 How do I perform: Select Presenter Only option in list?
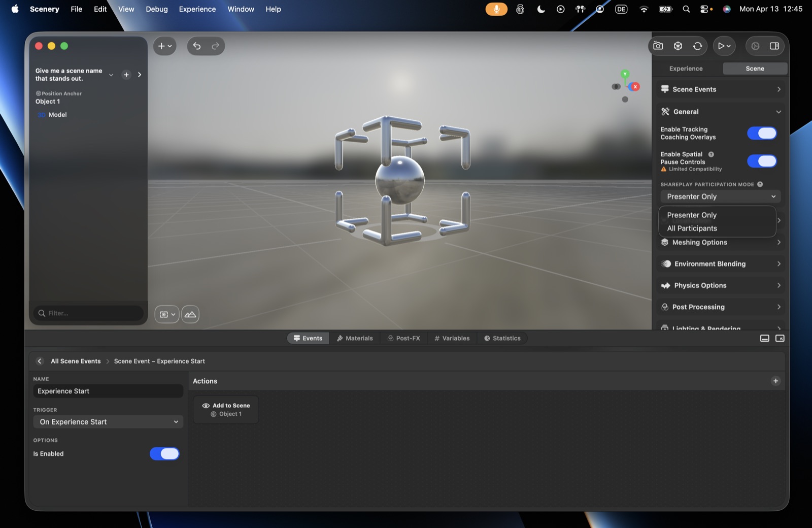717,215
